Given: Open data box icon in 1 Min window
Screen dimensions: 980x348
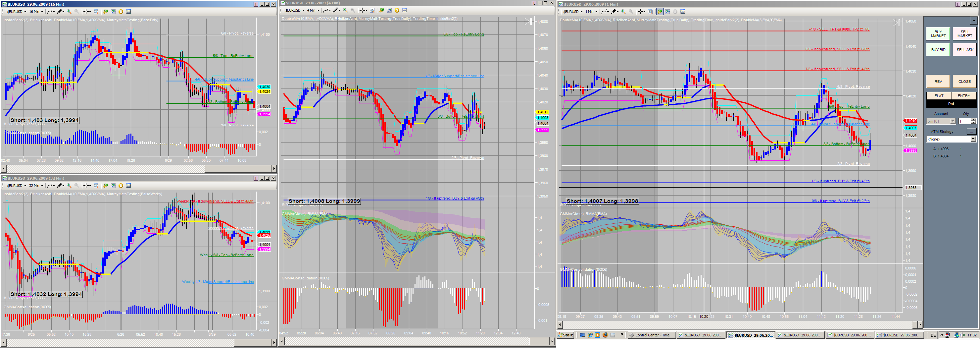Looking at the screenshot, I should (x=682, y=11).
